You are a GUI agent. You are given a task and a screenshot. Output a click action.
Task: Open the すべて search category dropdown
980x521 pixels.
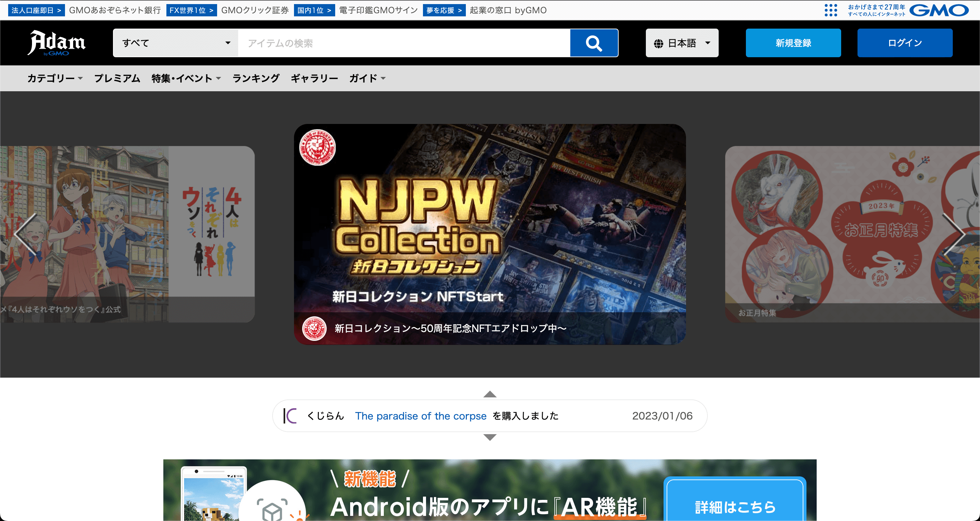pyautogui.click(x=176, y=43)
